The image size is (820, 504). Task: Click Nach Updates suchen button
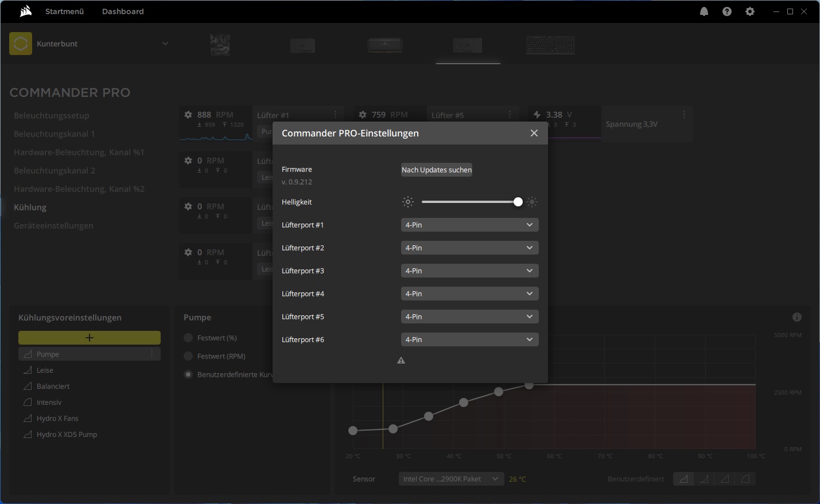[437, 170]
